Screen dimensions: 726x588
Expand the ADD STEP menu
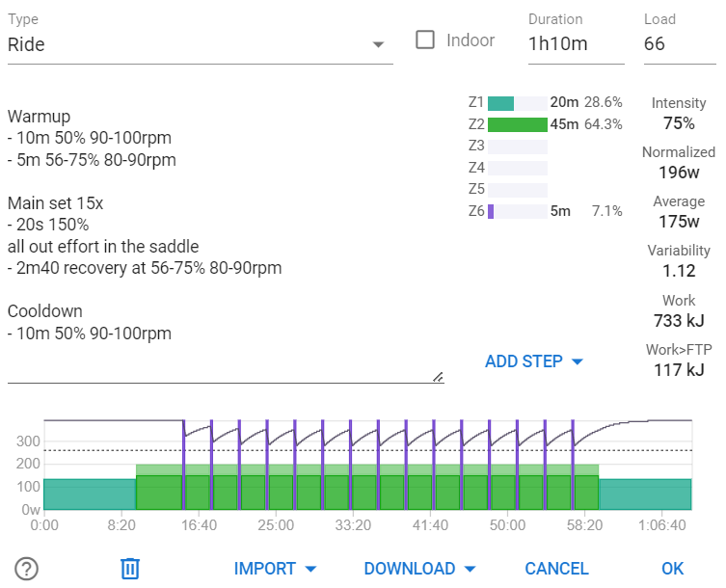[x=534, y=361]
